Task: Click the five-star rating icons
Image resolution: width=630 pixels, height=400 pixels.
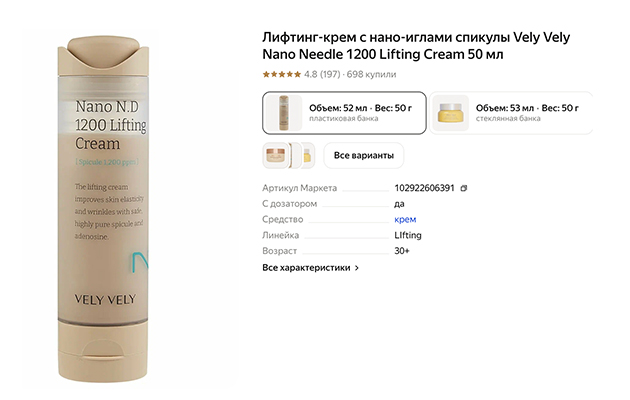Action: coord(282,74)
